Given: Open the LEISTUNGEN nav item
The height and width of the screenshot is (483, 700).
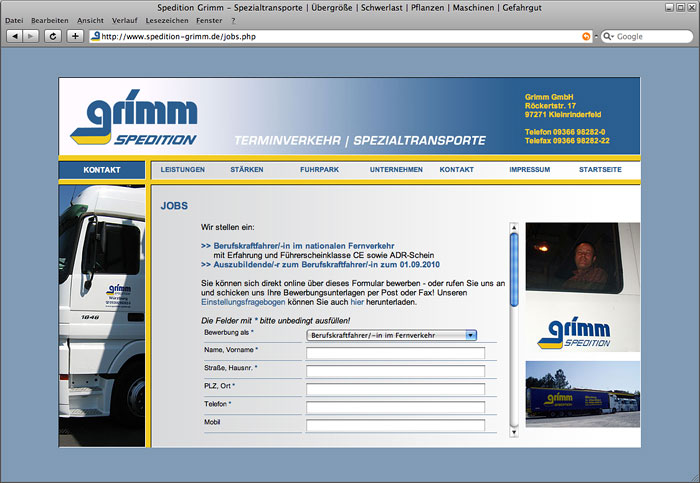Looking at the screenshot, I should click(x=183, y=170).
